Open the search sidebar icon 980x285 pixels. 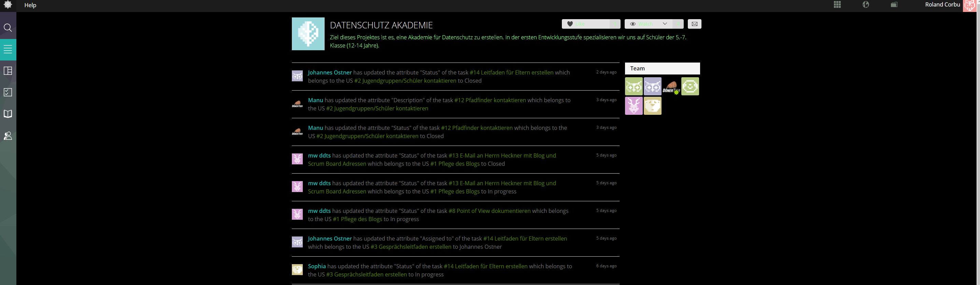tap(8, 28)
